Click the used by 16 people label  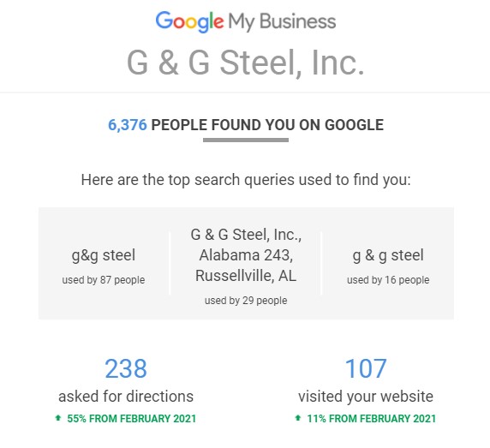coord(388,280)
